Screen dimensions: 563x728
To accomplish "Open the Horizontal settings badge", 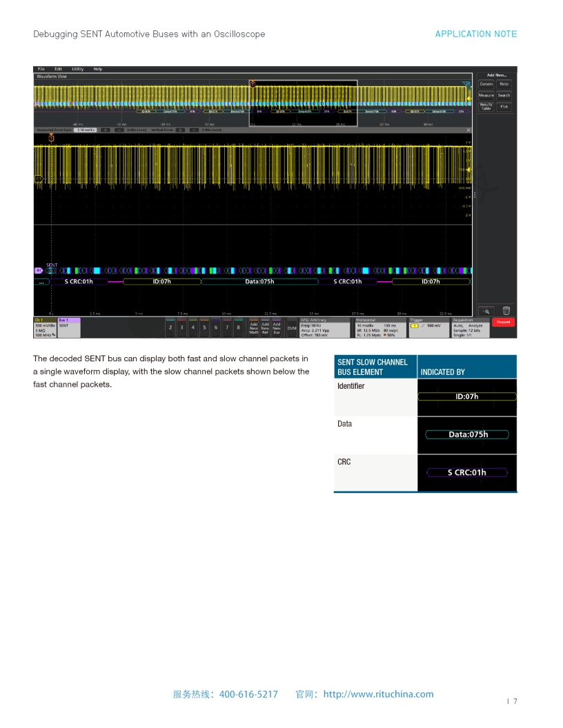I will 379,327.
